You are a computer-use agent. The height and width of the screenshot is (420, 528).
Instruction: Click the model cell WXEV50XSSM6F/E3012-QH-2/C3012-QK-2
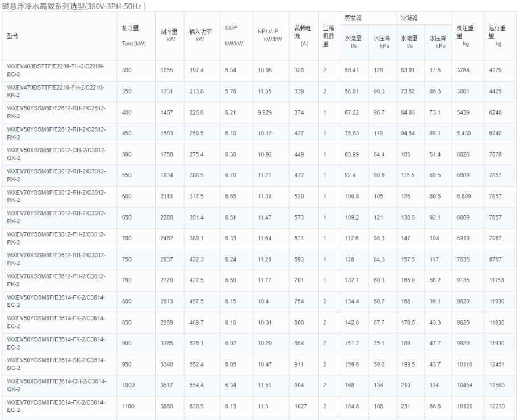coord(56,154)
